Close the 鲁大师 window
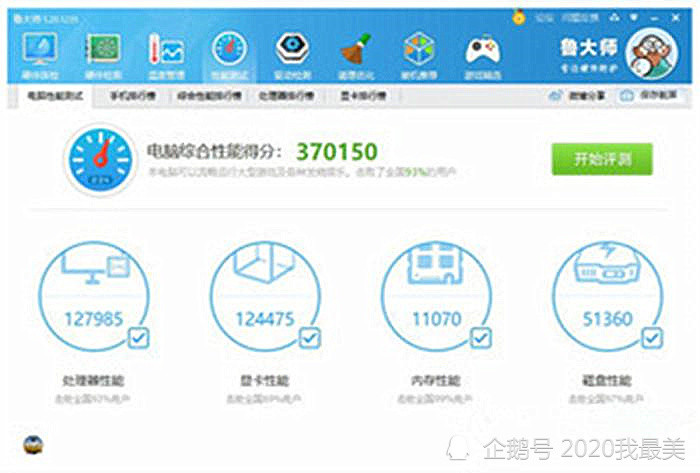700x473 pixels. [676, 18]
